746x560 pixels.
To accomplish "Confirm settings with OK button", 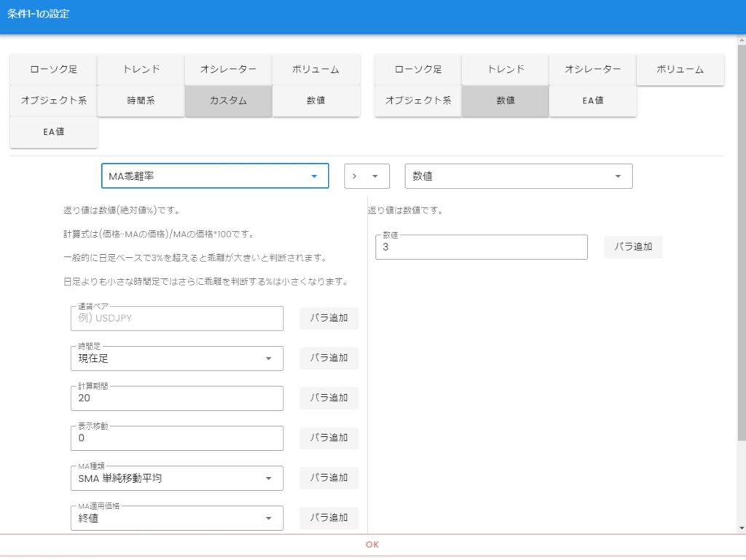I will 372,545.
